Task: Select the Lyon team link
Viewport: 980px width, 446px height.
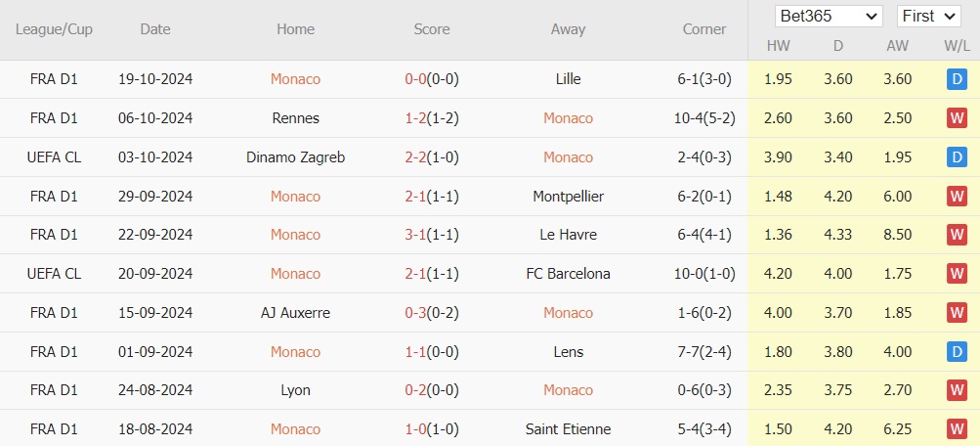Action: [295, 390]
